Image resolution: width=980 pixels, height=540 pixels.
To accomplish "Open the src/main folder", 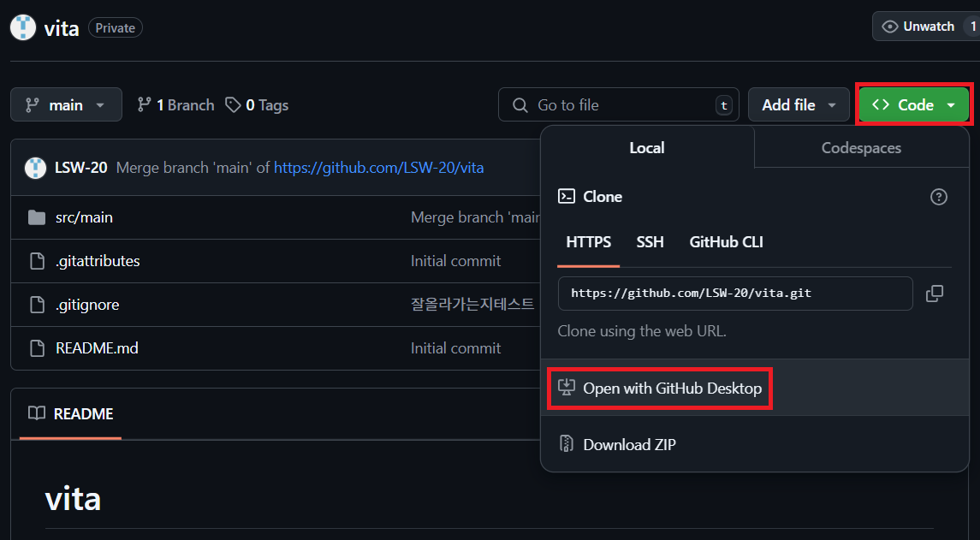I will click(x=84, y=217).
